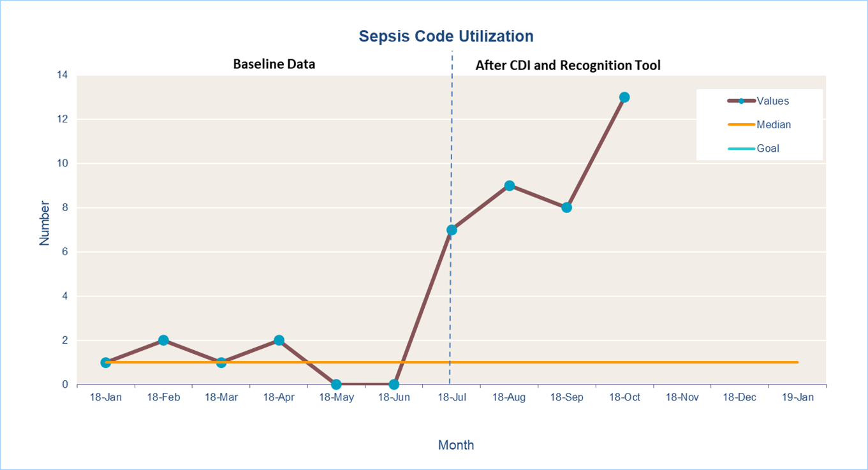This screenshot has width=868, height=470.
Task: Click the Month x-axis title
Action: (456, 444)
